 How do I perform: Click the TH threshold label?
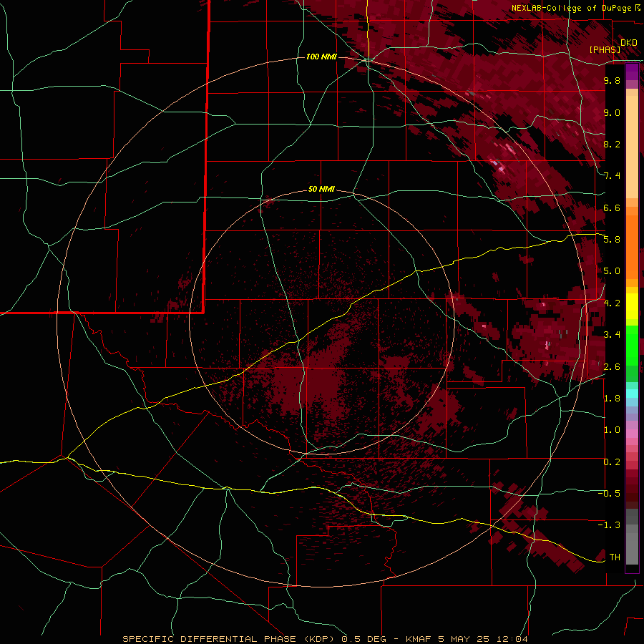[615, 557]
